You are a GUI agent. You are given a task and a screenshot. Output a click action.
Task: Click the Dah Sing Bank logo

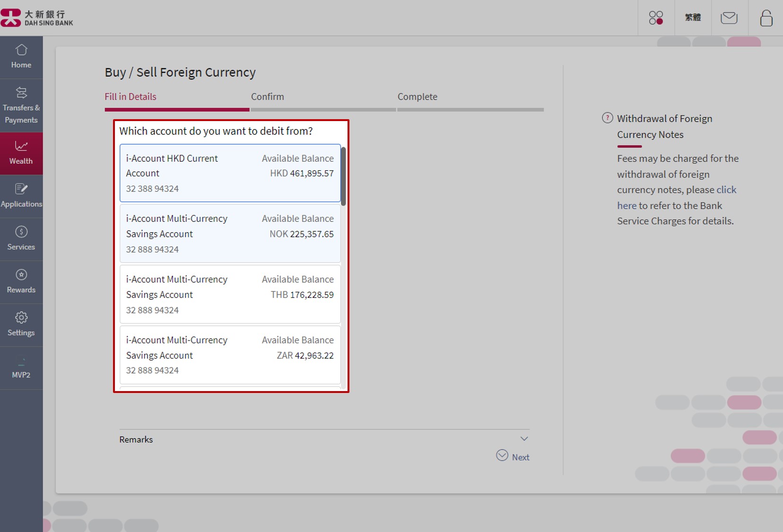point(37,17)
